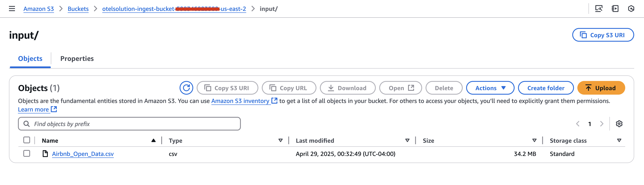Image resolution: width=644 pixels, height=185 pixels.
Task: Click page number 1 in pagination
Action: (590, 124)
